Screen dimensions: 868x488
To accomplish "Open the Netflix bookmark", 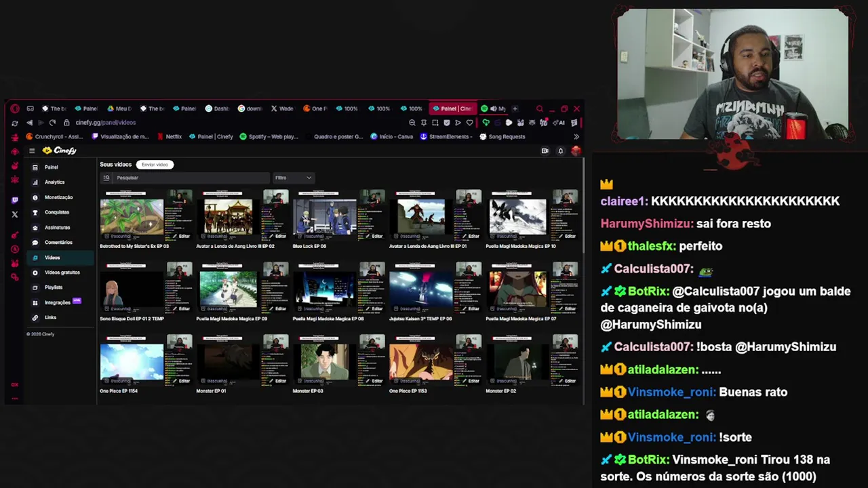I will (x=170, y=136).
